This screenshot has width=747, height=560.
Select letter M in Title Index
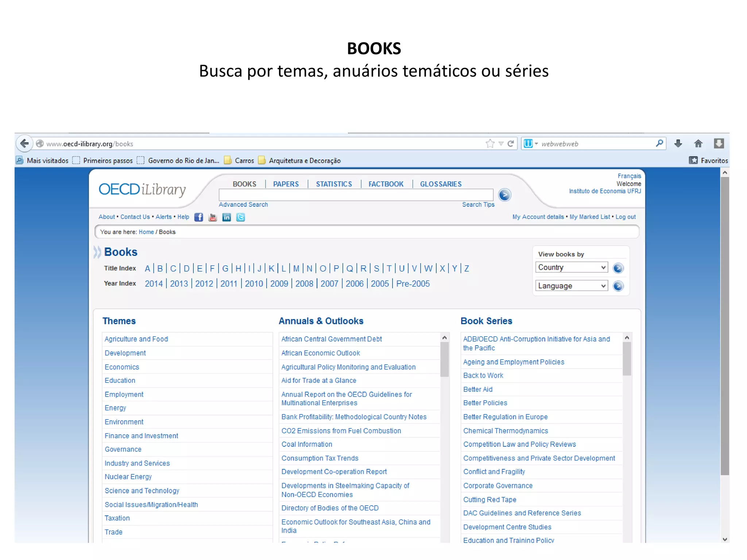pyautogui.click(x=296, y=269)
